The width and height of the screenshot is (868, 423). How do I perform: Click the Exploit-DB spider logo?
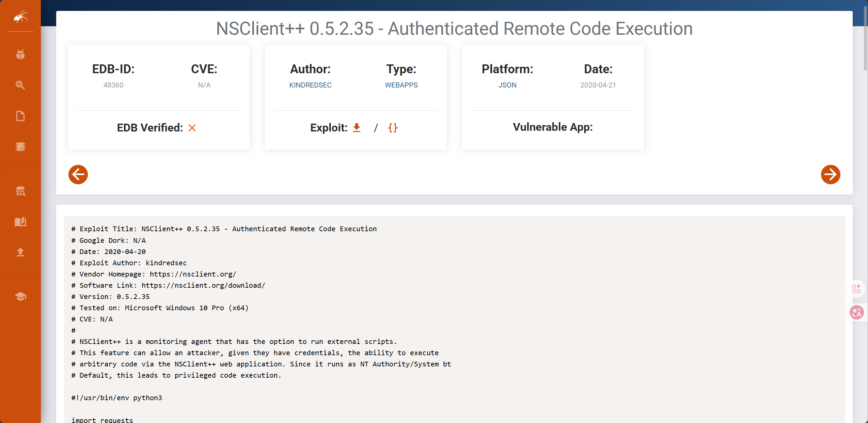pyautogui.click(x=20, y=17)
